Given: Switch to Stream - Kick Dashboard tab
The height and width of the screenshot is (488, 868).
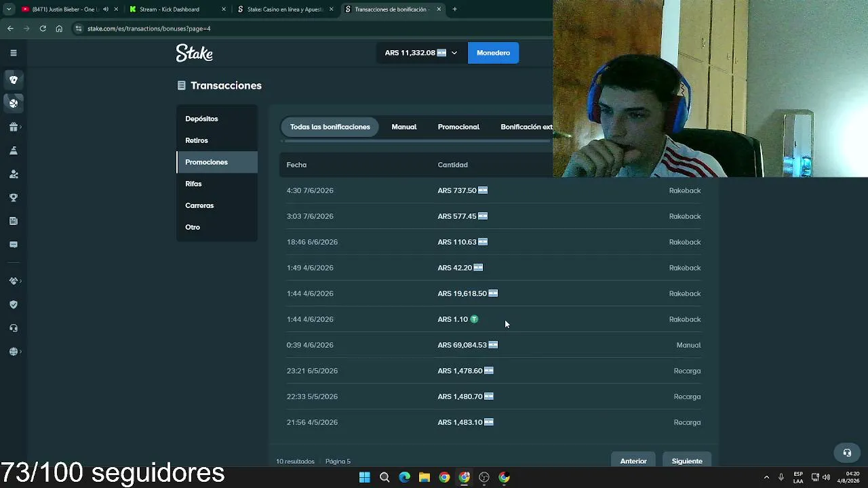Looking at the screenshot, I should click(170, 9).
